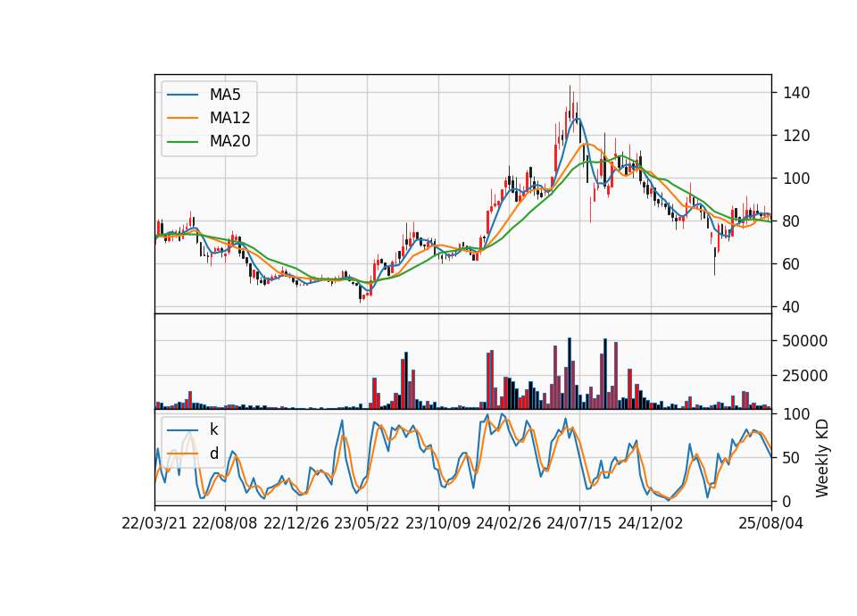The image size is (857, 616).
Task: Click the 80 price axis label
Action: click(x=792, y=221)
